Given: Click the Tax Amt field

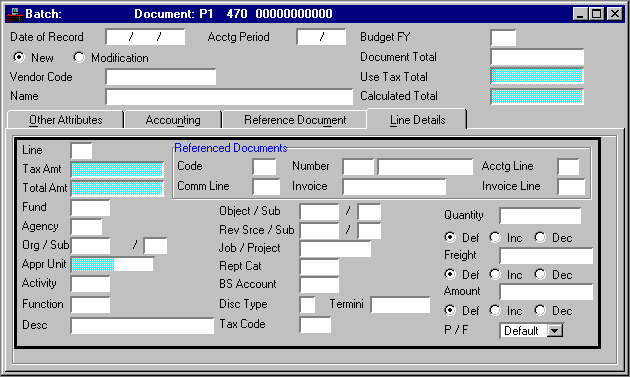Looking at the screenshot, I should point(117,170).
